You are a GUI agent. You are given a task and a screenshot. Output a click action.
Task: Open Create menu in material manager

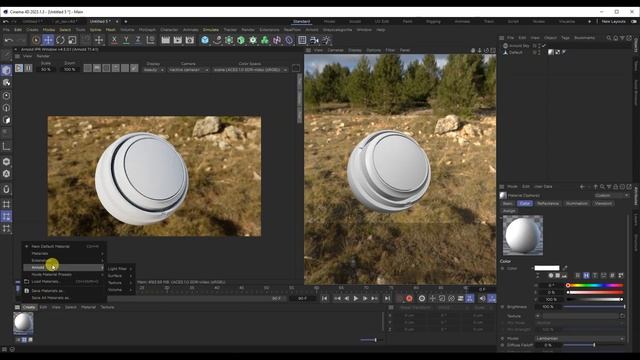(29, 307)
